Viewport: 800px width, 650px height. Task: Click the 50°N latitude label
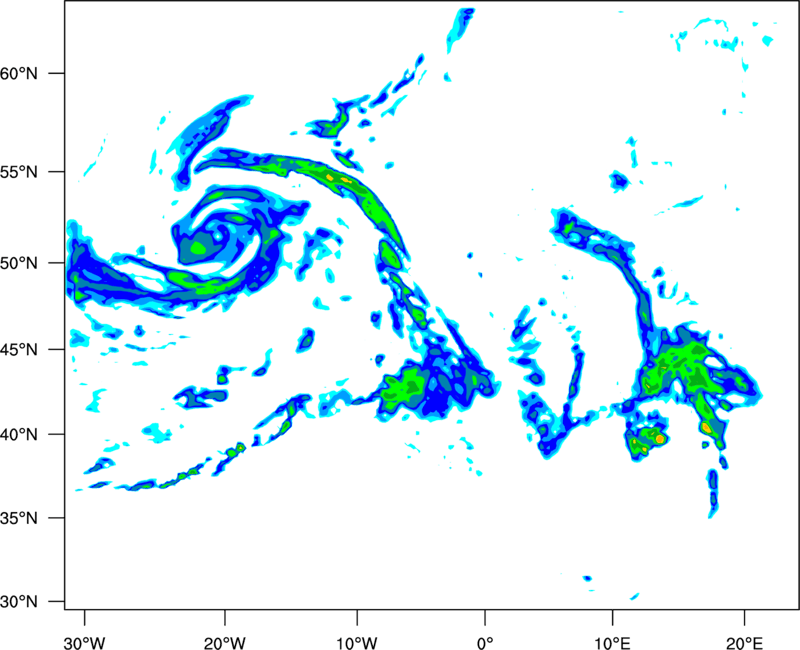[x=19, y=263]
